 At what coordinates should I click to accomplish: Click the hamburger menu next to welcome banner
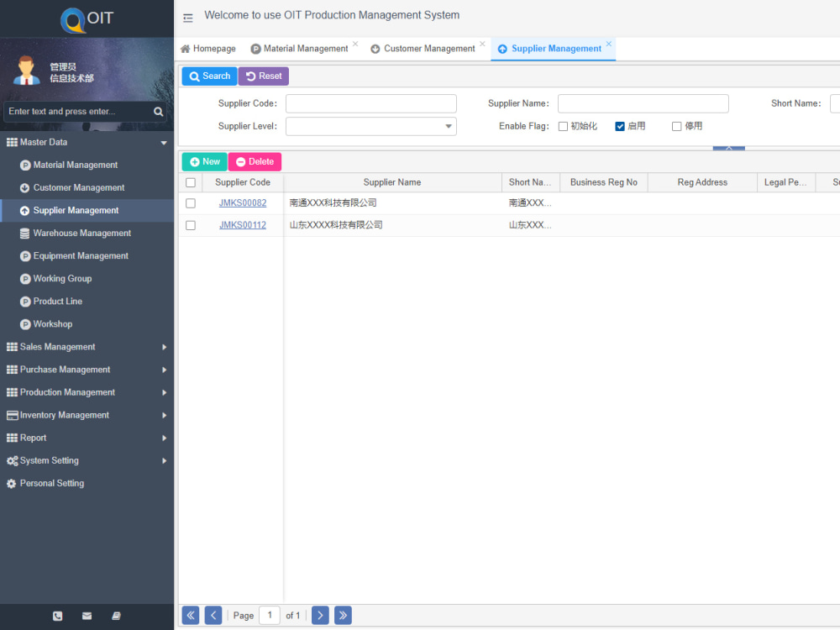click(186, 16)
